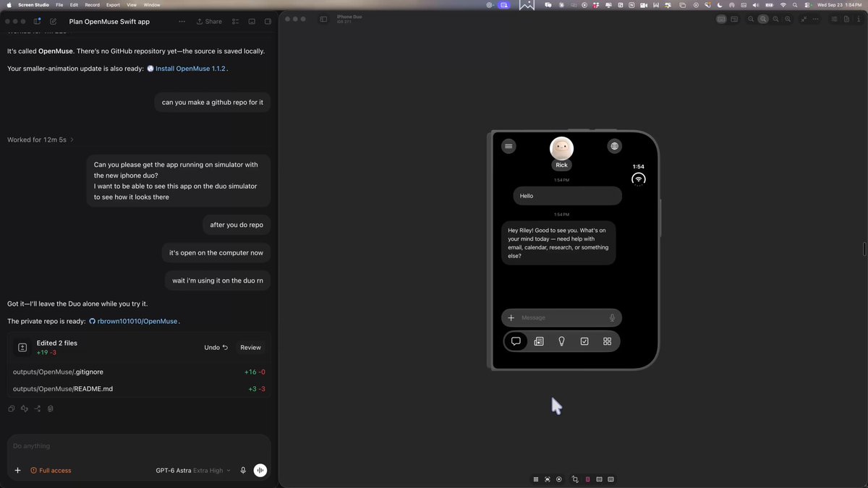Click the Edited 2 files diff icon
The image size is (868, 488).
click(22, 348)
